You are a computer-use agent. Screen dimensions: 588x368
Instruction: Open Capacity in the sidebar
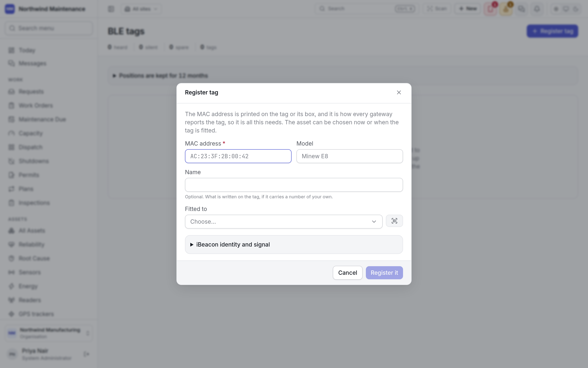[x=49, y=133]
